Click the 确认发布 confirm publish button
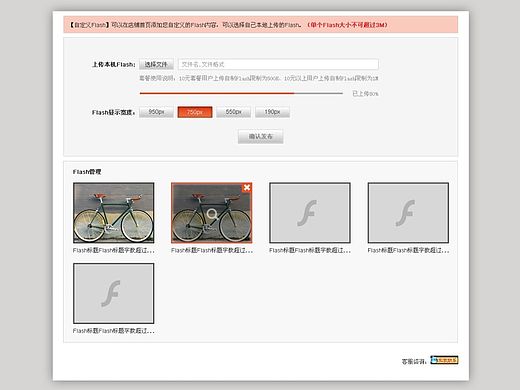Viewport: 520px width, 390px height. pyautogui.click(x=261, y=136)
